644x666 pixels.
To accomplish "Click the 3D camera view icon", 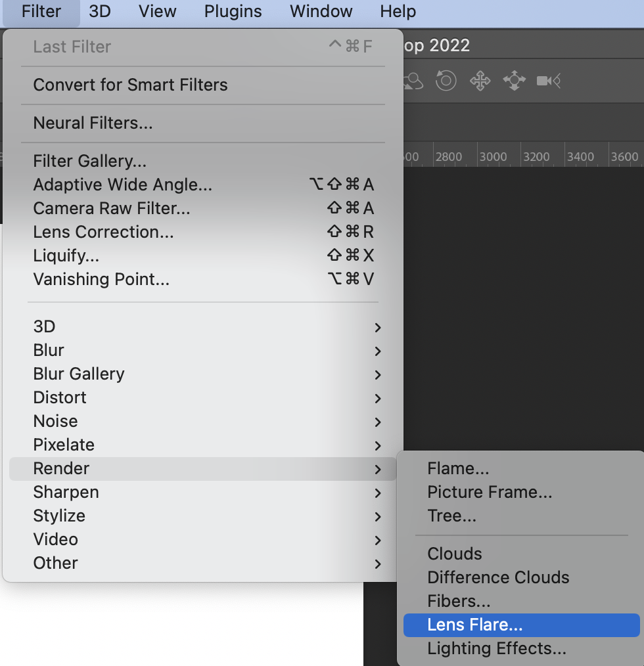I will pyautogui.click(x=547, y=81).
